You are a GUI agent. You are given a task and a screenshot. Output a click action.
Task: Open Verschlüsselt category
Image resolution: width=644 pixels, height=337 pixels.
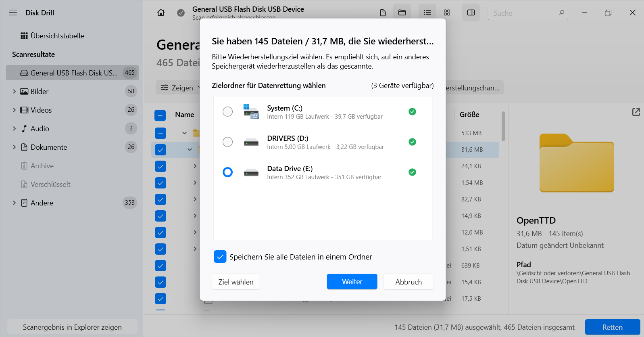[x=50, y=184]
